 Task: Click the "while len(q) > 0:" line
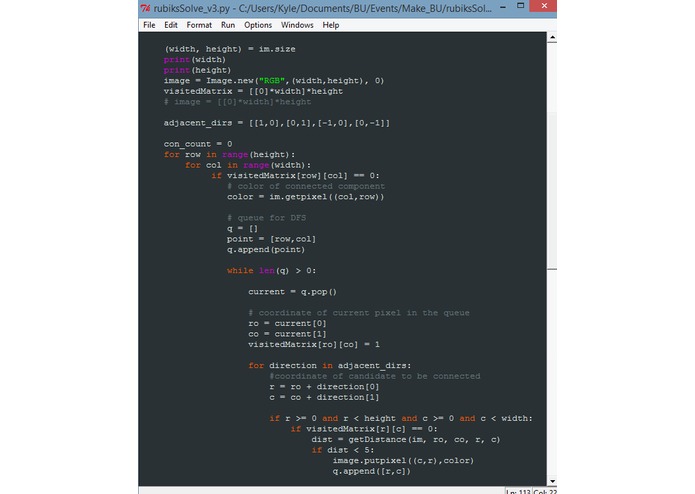[271, 271]
